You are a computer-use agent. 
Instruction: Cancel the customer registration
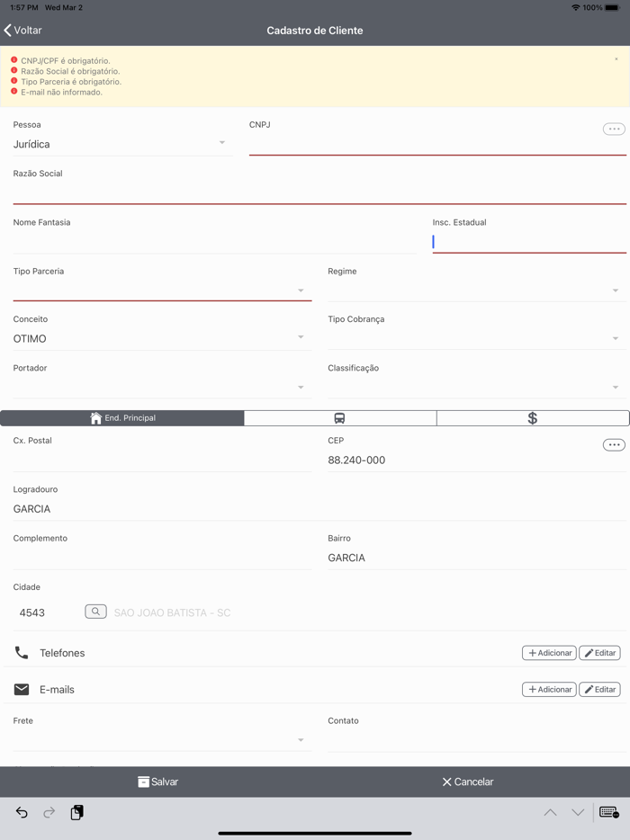467,782
